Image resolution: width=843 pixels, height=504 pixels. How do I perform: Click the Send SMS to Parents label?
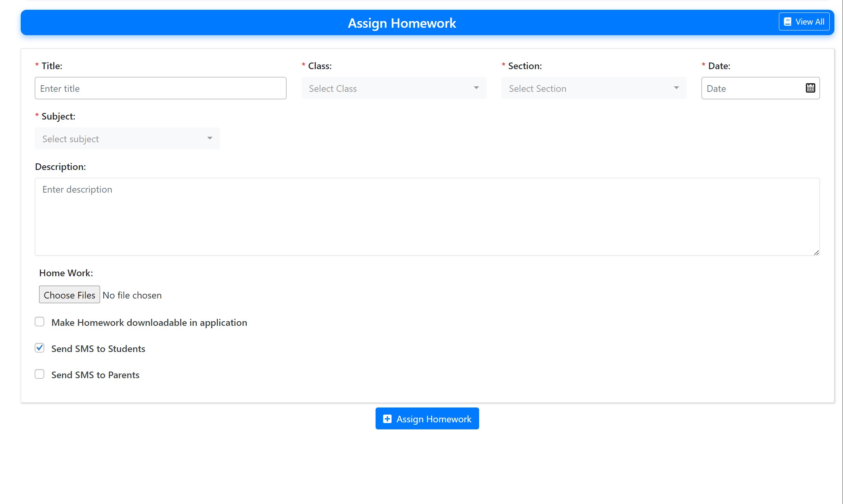pyautogui.click(x=95, y=375)
